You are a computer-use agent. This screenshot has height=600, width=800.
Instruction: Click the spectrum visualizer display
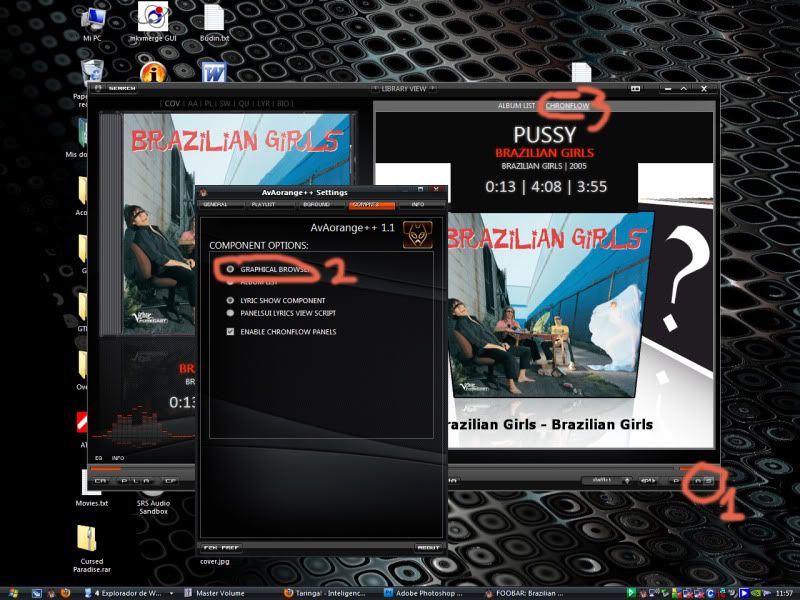144,424
